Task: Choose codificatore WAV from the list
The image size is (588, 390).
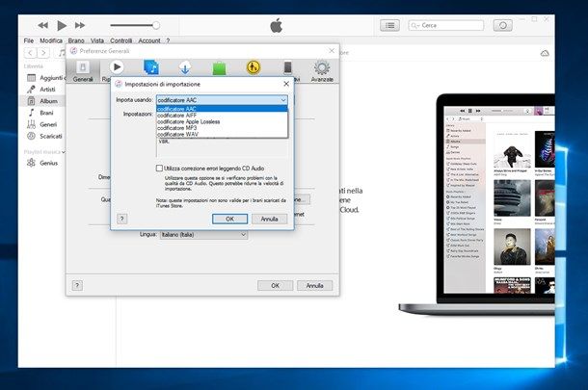Action: coord(222,134)
